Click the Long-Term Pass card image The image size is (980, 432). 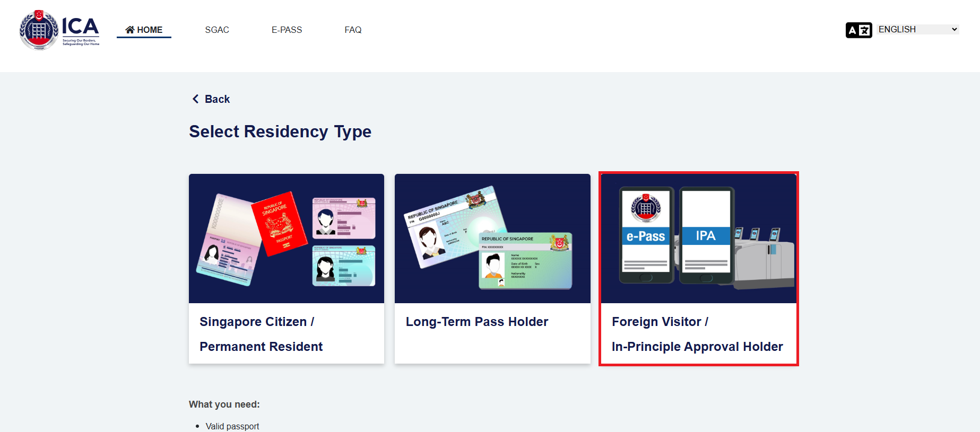[492, 239]
